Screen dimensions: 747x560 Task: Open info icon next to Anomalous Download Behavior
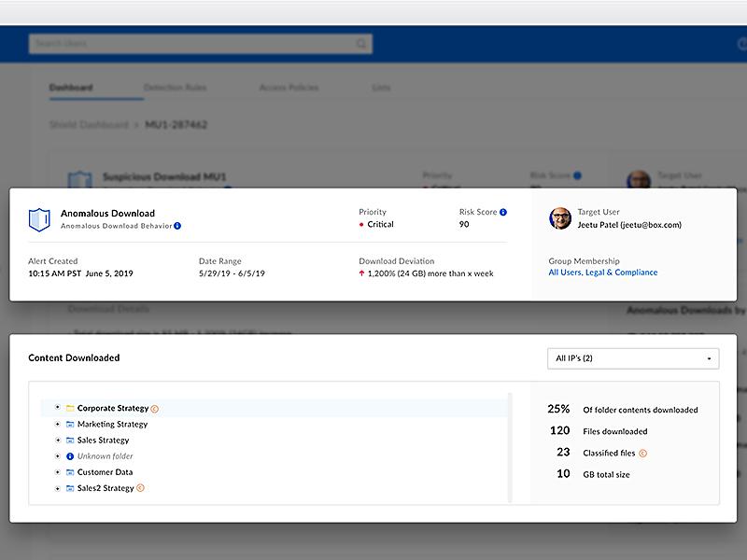point(177,226)
